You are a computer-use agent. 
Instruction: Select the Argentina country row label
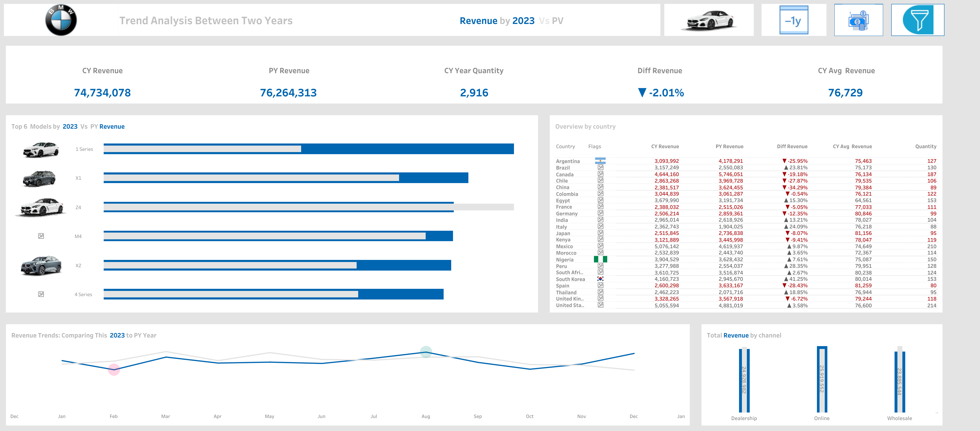(x=568, y=161)
